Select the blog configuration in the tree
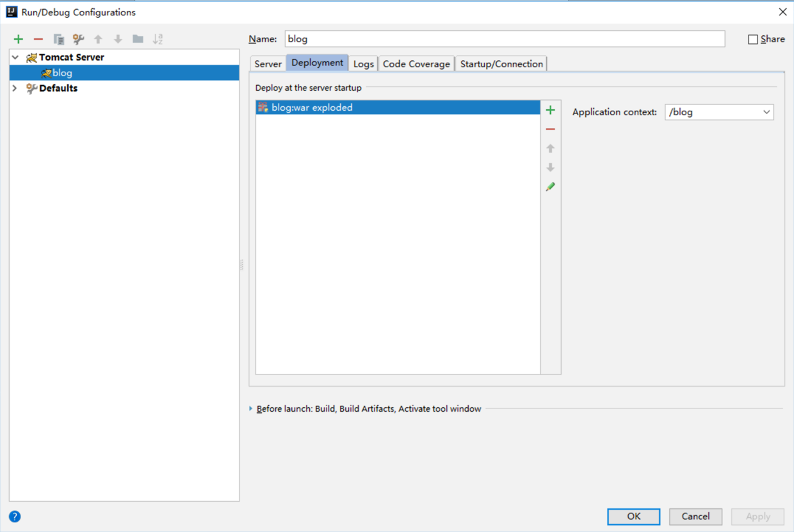The image size is (794, 532). point(124,73)
